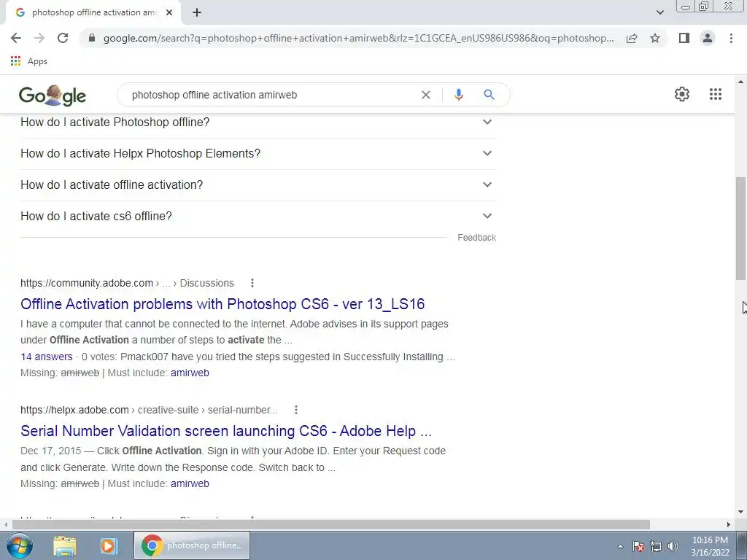Expand 'How do I activate Helpx Photoshop Elements?'
Screen dimensions: 747x560
coord(258,153)
